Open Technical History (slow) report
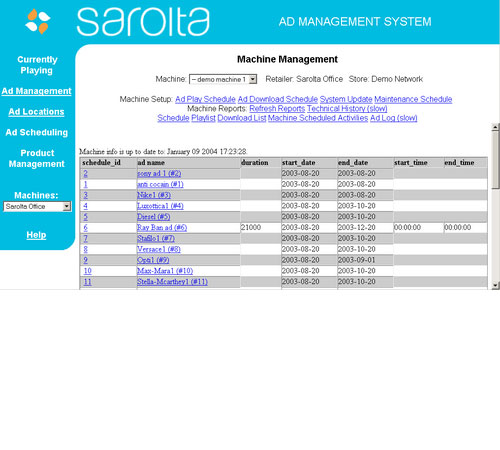 [x=347, y=109]
